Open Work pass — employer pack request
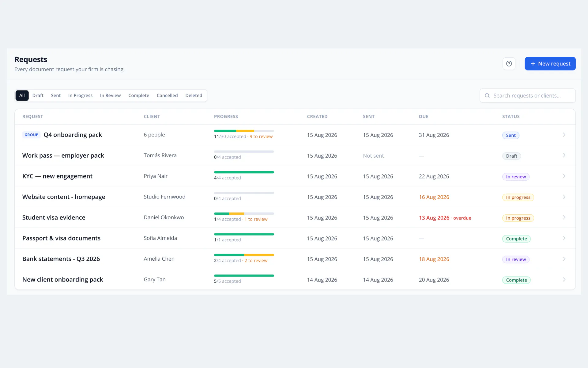This screenshot has height=368, width=588. tap(63, 155)
